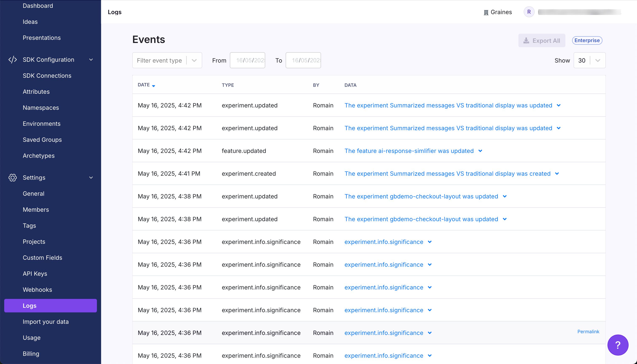The image size is (637, 364).
Task: Click the DATE column sort arrow
Action: 154,86
